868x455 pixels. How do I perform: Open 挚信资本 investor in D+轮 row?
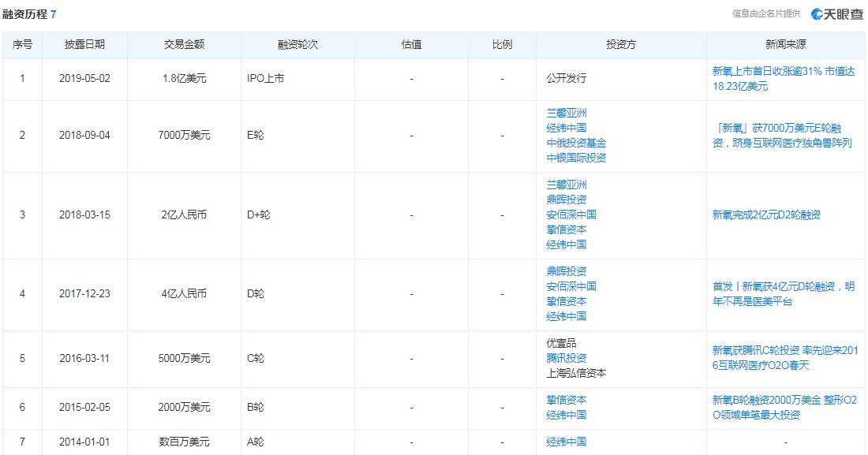pos(567,229)
